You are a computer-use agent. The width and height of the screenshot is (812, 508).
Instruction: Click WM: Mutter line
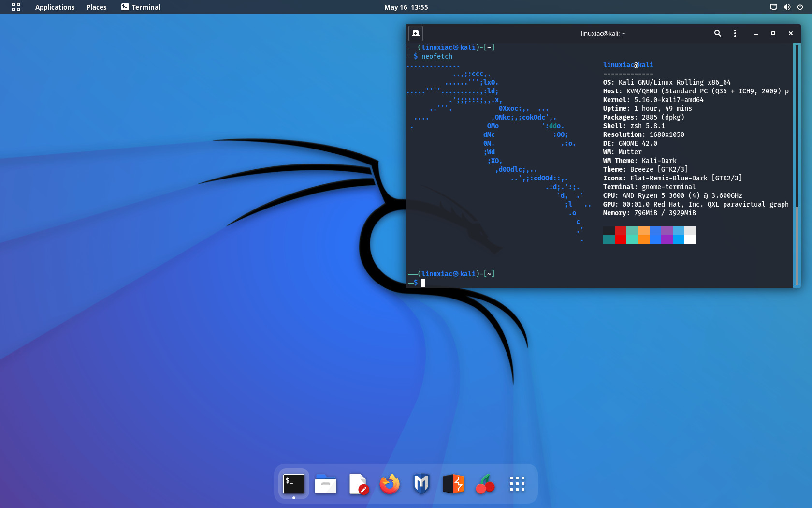click(x=623, y=152)
